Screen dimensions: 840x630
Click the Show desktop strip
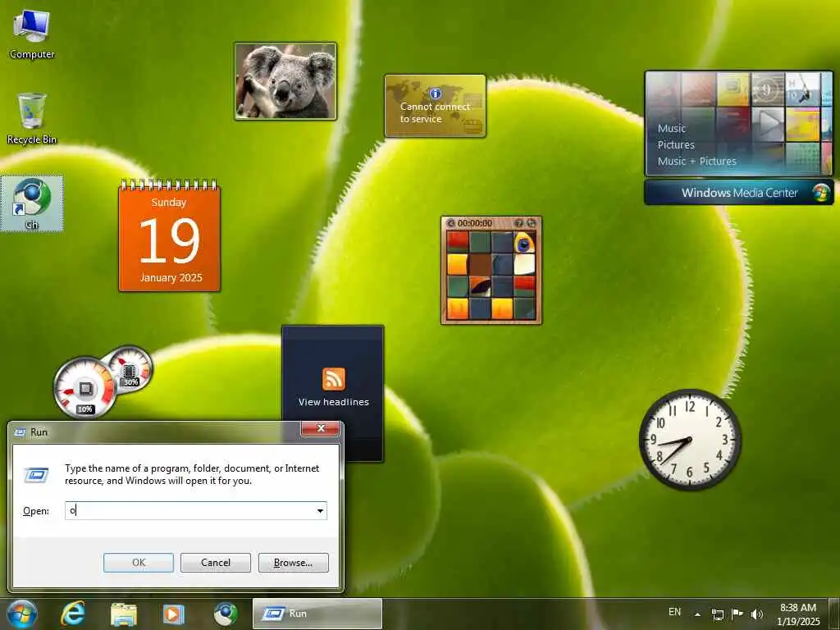[834, 614]
